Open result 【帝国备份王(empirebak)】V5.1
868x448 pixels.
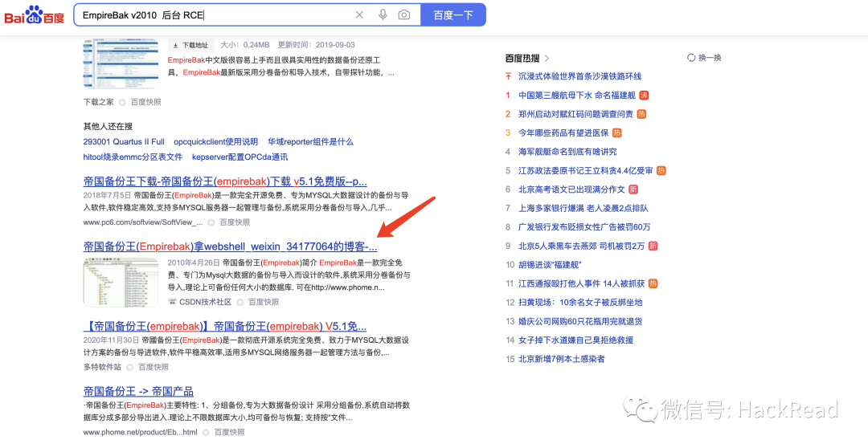(225, 326)
